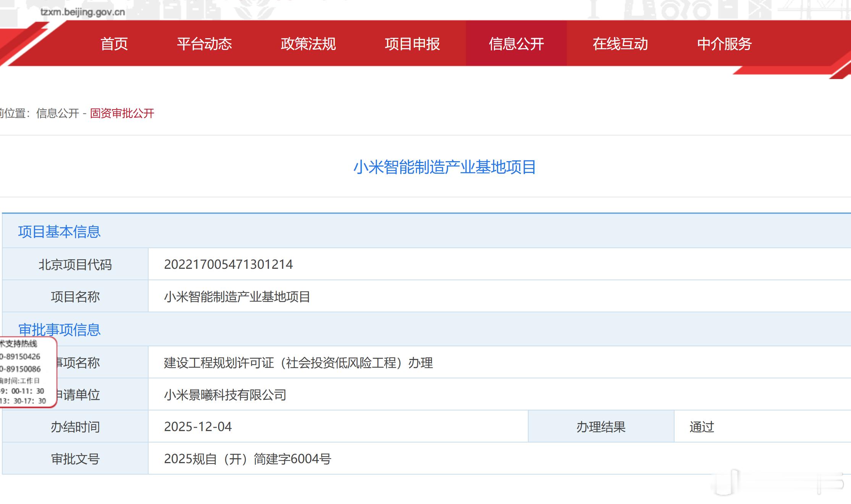851x504 pixels.
Task: Open 在线互动 navigation item
Action: coord(620,44)
